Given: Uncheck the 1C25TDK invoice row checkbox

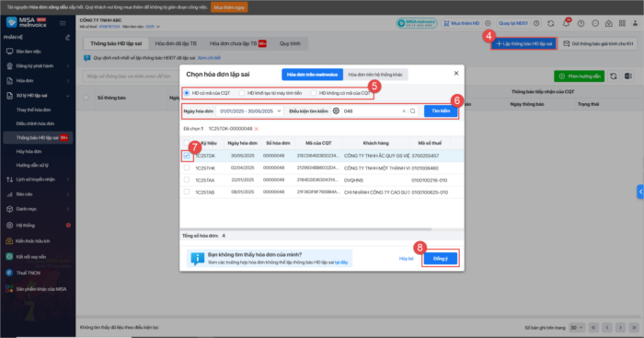Looking at the screenshot, I should [x=187, y=156].
